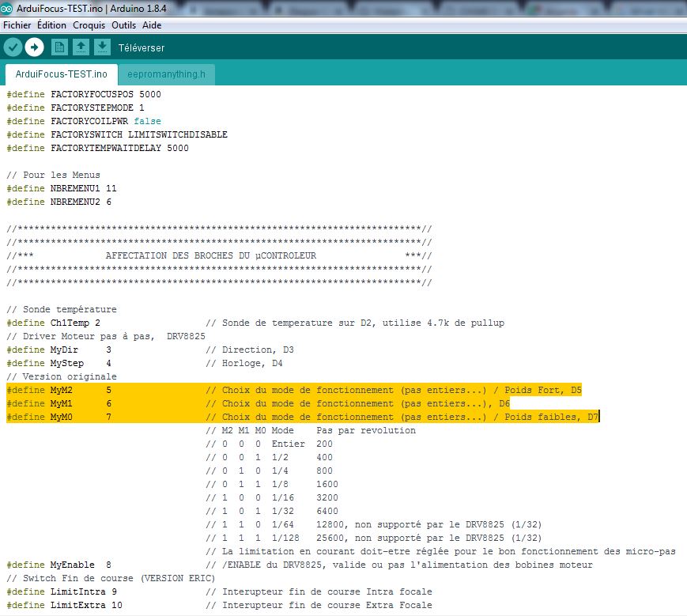Save the sketch with the down-arrow icon

[102, 47]
